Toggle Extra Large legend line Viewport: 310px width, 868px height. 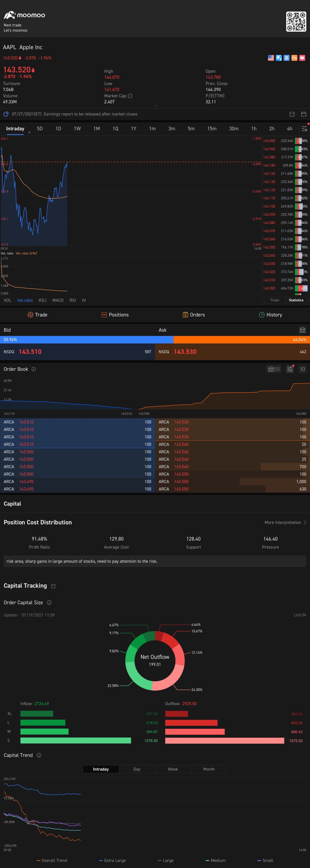112,861
